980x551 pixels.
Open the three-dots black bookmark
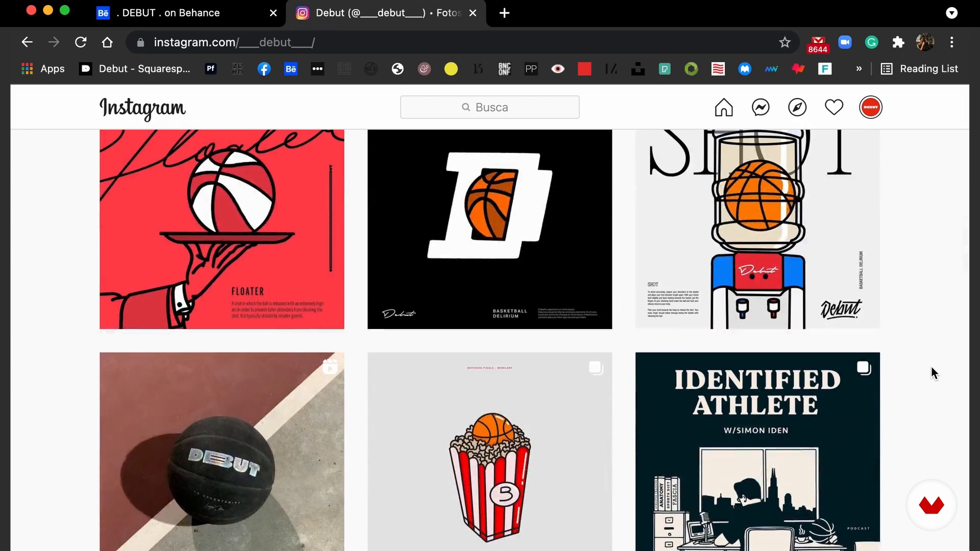[317, 69]
